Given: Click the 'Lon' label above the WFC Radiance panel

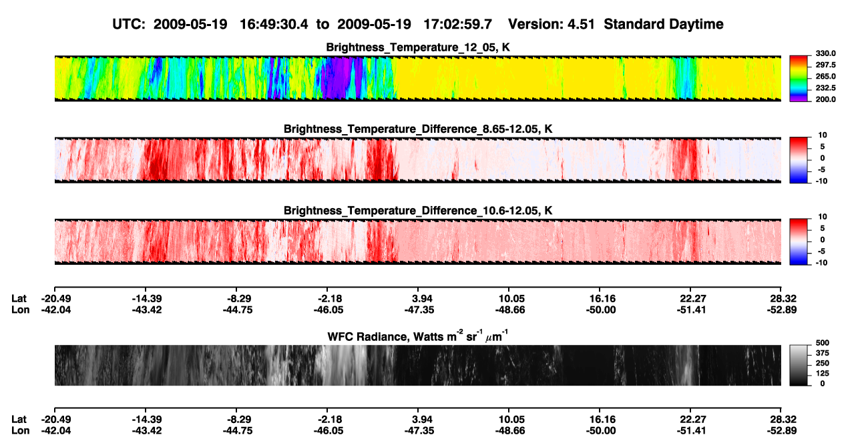Looking at the screenshot, I should coord(19,310).
